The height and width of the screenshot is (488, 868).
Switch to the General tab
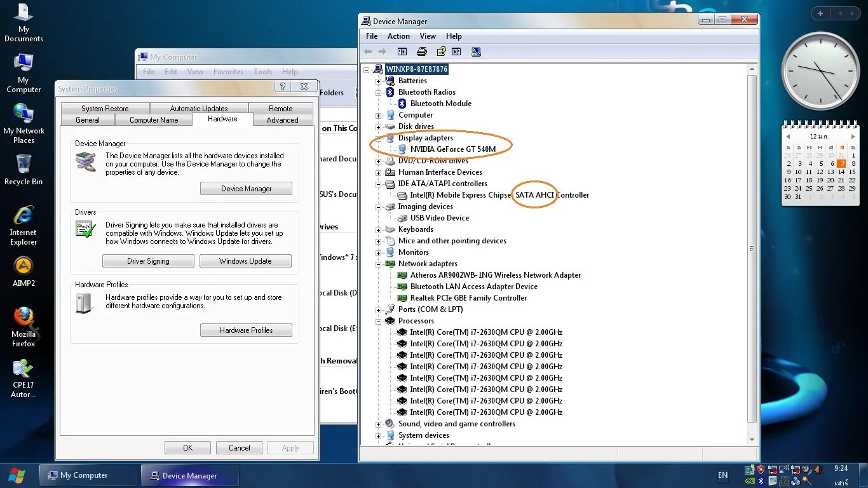[x=88, y=120]
